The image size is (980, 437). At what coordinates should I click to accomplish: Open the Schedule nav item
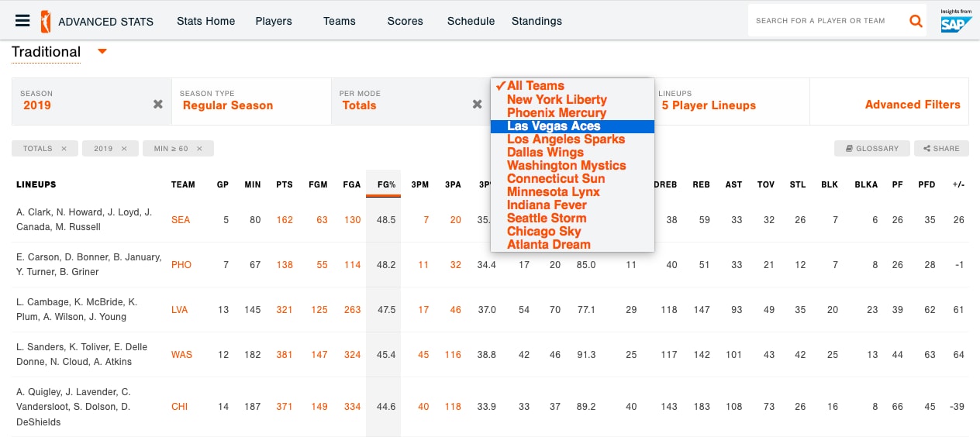point(471,21)
